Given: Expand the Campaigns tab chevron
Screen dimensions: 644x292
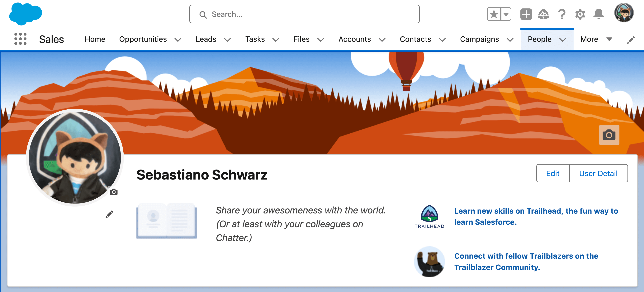Looking at the screenshot, I should [x=510, y=40].
